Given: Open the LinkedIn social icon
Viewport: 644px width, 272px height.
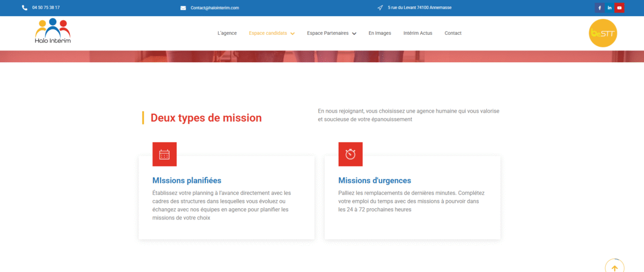Looking at the screenshot, I should point(610,8).
